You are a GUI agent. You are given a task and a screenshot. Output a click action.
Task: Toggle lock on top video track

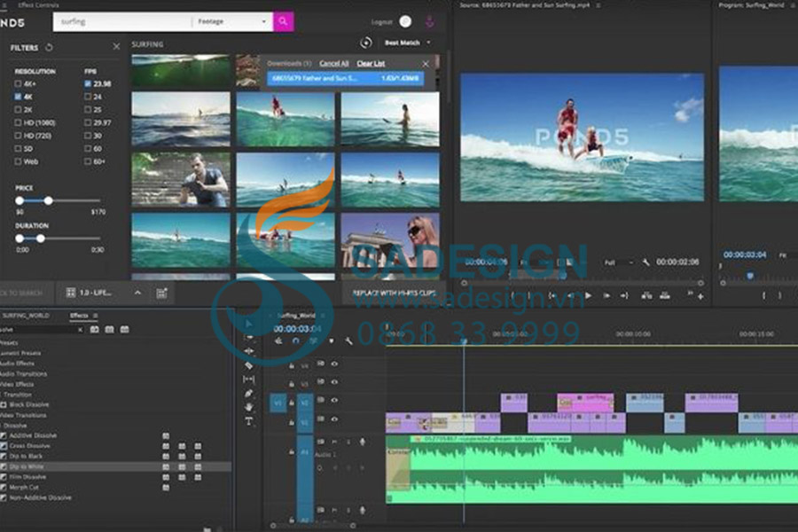(x=292, y=365)
